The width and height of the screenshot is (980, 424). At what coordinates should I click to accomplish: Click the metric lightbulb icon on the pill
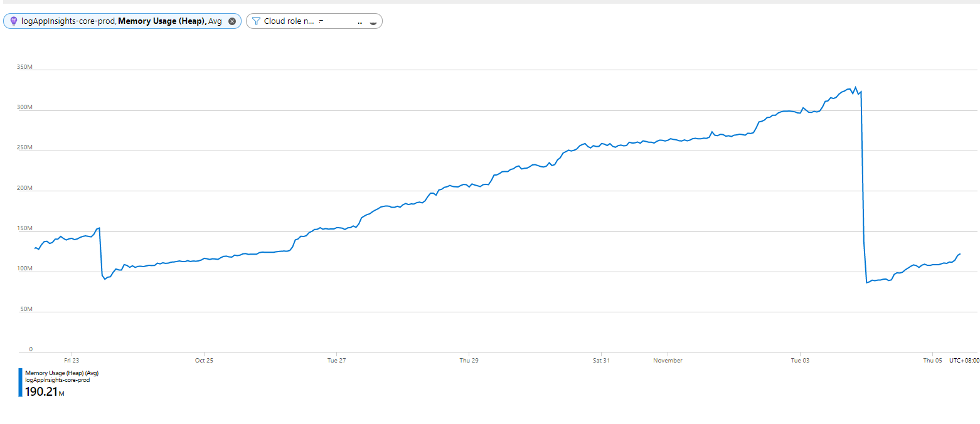13,21
